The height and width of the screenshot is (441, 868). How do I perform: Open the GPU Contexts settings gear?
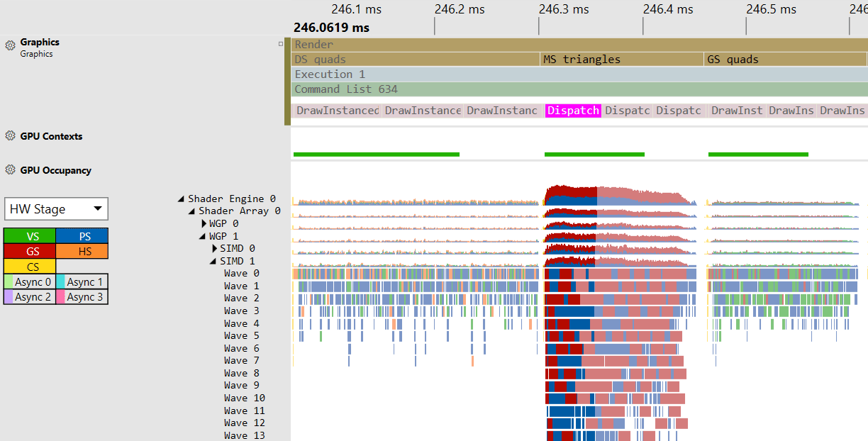tap(10, 136)
